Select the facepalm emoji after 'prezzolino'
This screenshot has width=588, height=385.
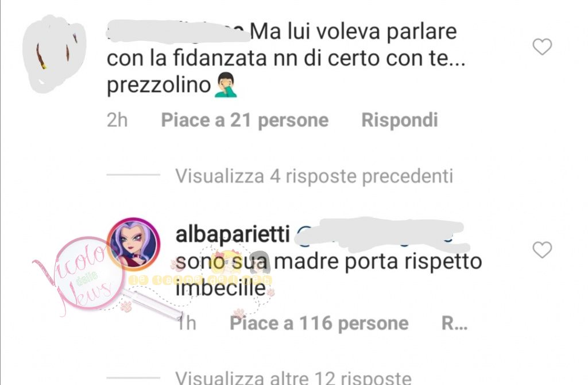(226, 85)
